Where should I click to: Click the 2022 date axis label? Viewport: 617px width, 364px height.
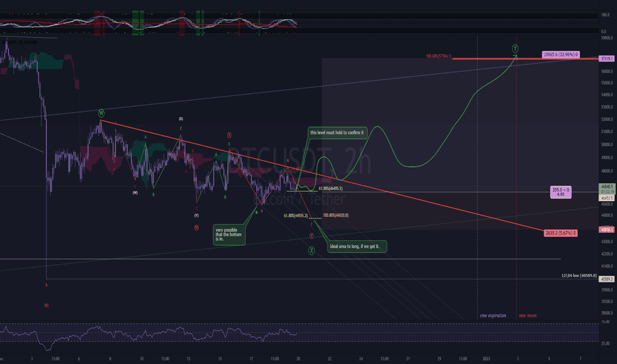[x=487, y=359]
